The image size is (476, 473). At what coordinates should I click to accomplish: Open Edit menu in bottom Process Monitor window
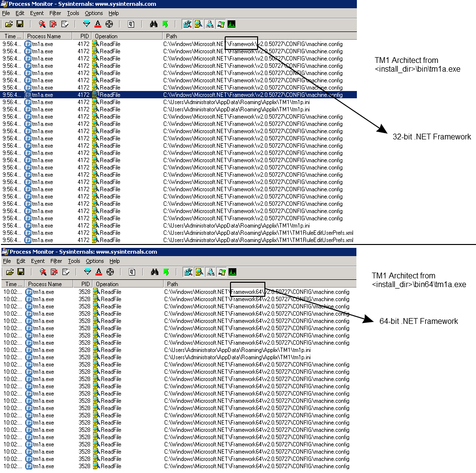21,261
